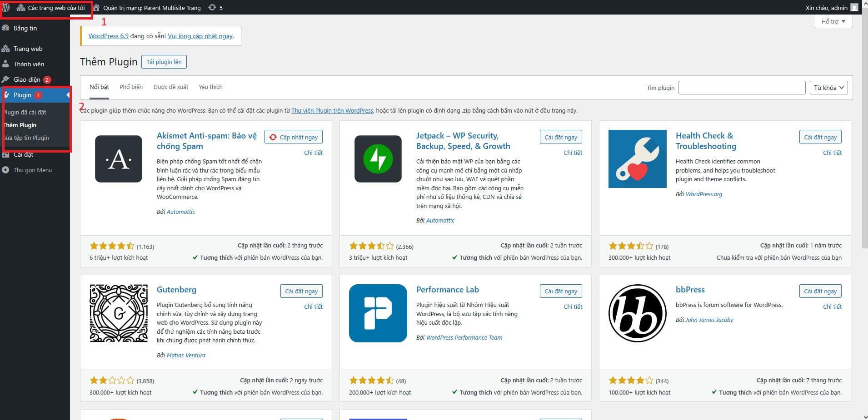Open the Hỗ trợ dropdown
Image resolution: width=868 pixels, height=420 pixels.
(x=833, y=21)
